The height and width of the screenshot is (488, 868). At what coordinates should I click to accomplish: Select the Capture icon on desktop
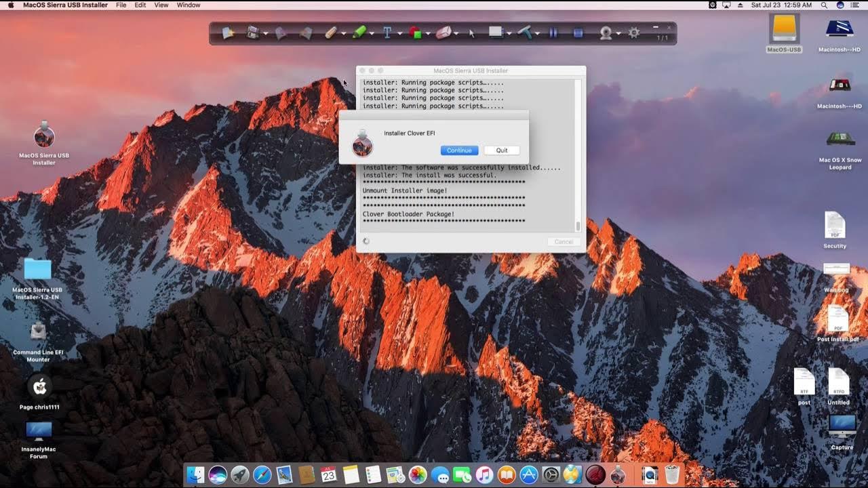[842, 432]
